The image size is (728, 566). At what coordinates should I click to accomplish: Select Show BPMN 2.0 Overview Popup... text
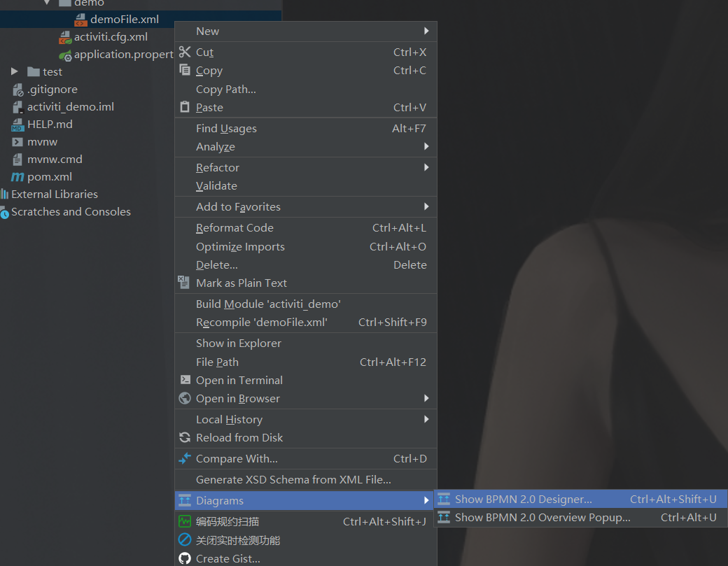point(542,517)
